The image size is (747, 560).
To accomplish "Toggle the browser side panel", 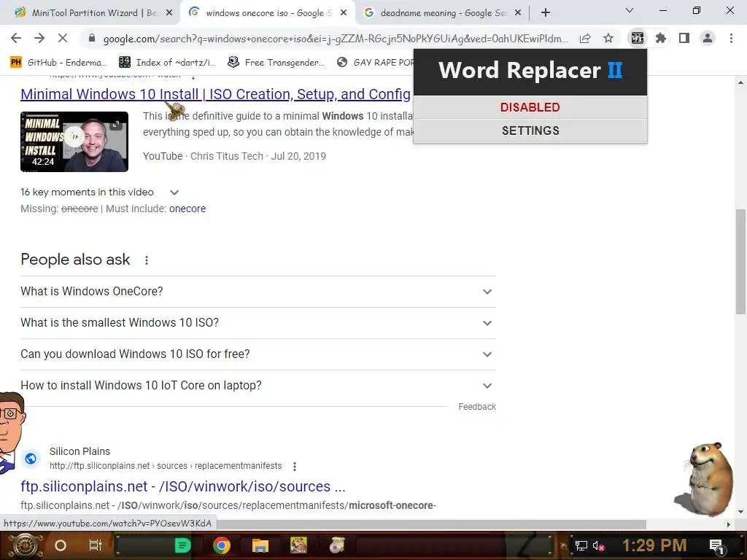I will tap(684, 38).
